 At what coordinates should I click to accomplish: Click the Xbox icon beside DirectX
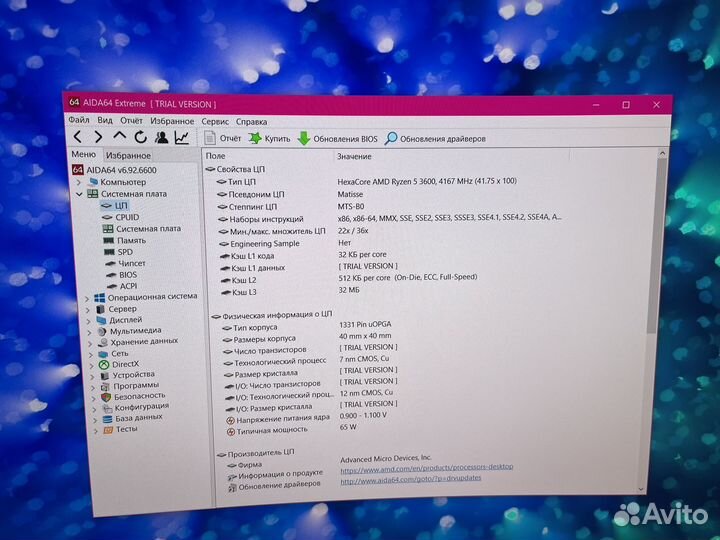pos(105,365)
